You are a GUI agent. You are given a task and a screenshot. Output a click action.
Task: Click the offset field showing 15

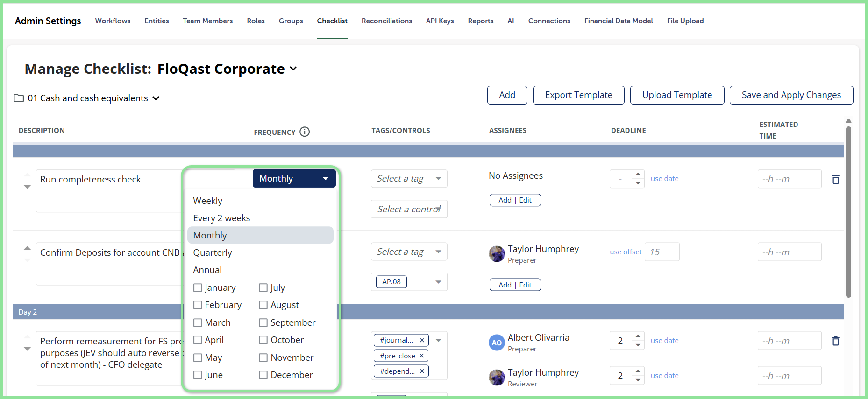(662, 252)
